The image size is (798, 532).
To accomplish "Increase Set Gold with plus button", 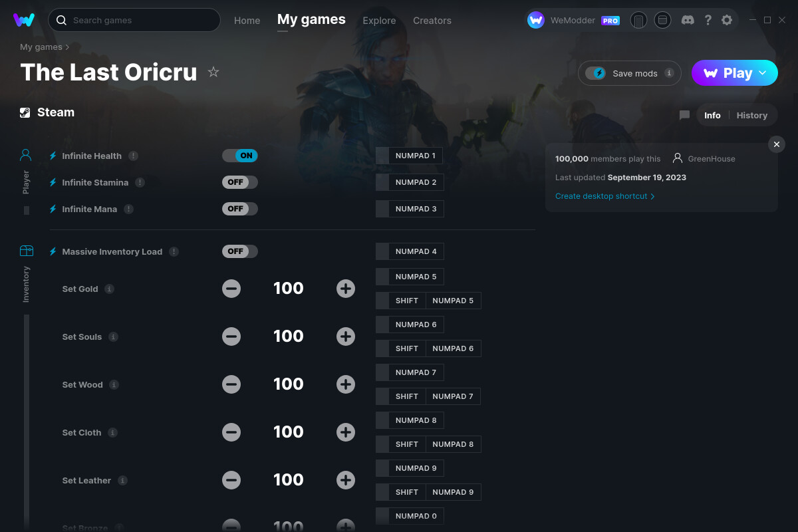I will click(346, 289).
